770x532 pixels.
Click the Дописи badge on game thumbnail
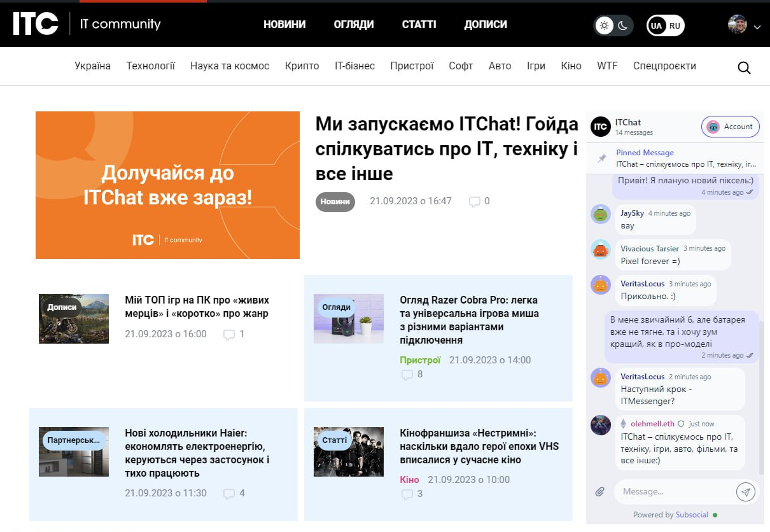(x=62, y=307)
